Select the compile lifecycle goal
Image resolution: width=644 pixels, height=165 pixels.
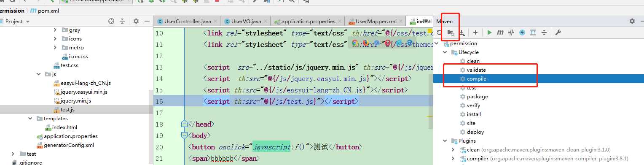473,79
